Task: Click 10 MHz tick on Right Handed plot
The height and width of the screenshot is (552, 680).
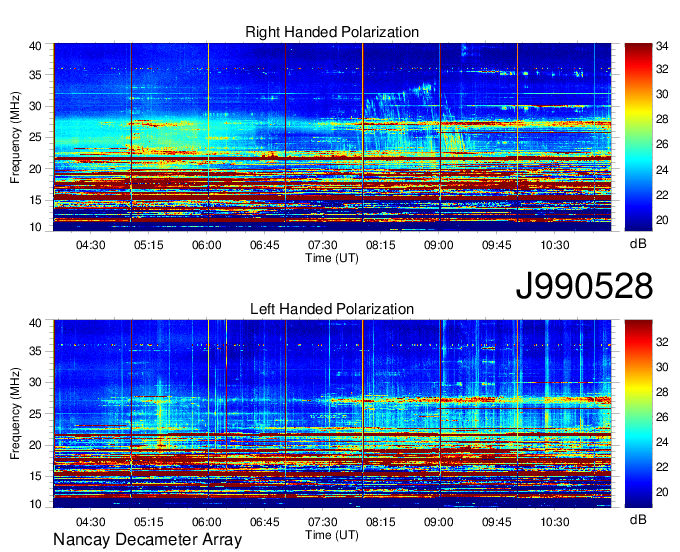Action: click(36, 227)
